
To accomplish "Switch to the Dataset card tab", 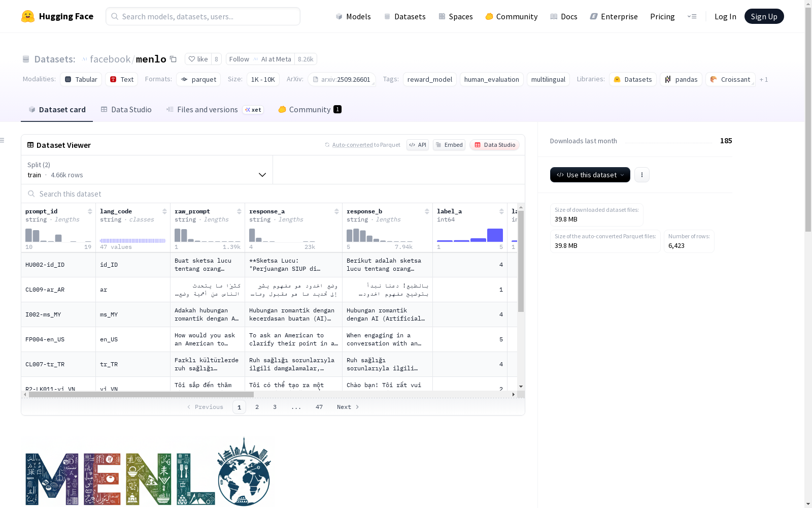I will 57,110.
